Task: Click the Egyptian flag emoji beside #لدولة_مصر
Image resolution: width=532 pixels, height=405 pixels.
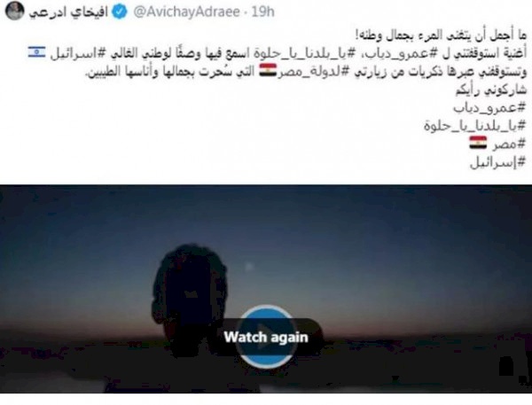Action: 269,72
